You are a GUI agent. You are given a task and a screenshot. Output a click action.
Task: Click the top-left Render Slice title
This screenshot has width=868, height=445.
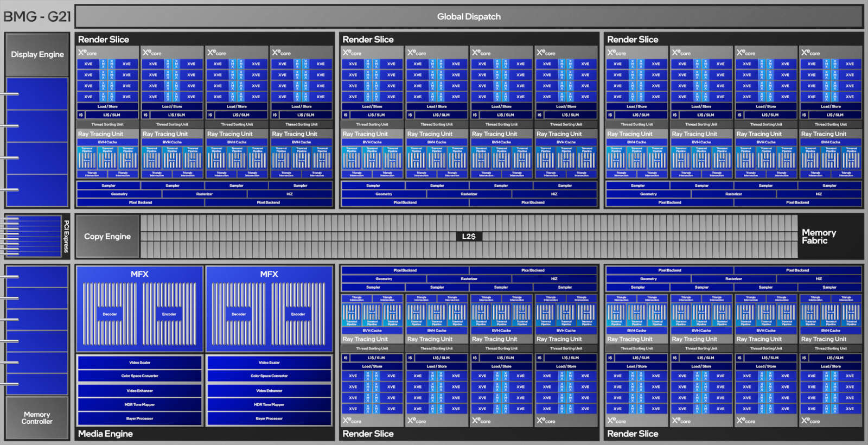pos(104,40)
